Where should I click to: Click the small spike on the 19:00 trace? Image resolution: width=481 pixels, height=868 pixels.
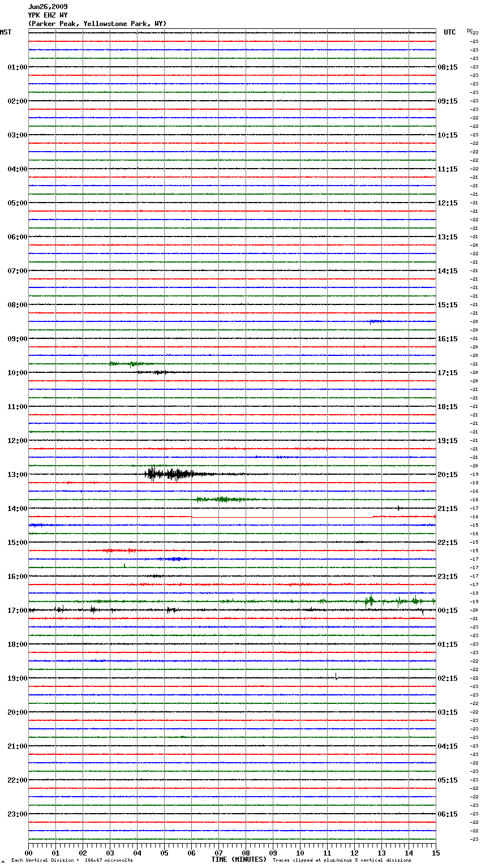coord(336,676)
